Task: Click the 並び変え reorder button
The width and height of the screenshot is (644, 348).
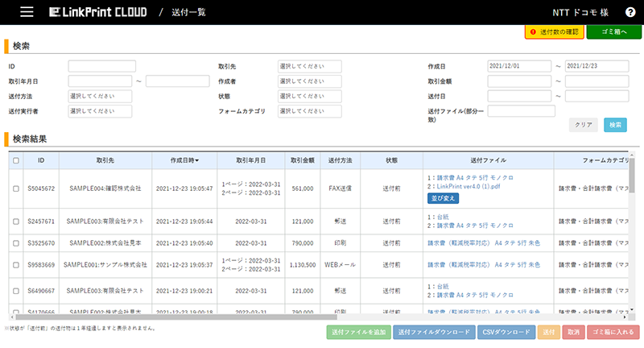Action: tap(444, 198)
